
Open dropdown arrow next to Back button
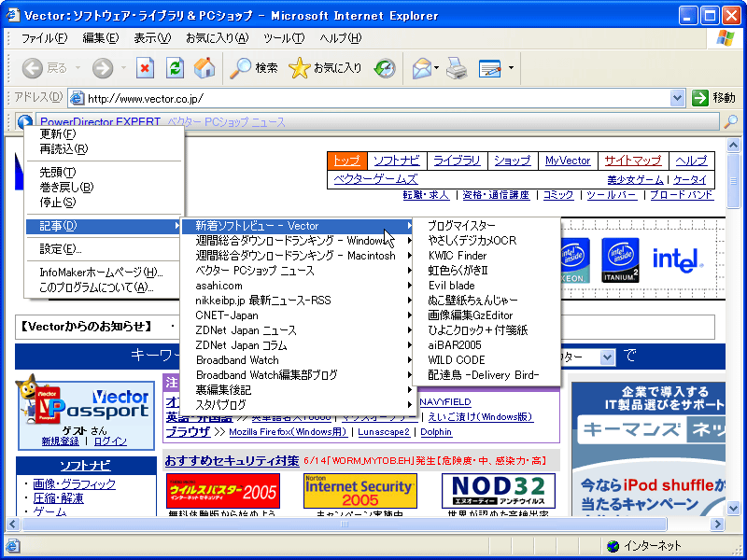click(78, 68)
